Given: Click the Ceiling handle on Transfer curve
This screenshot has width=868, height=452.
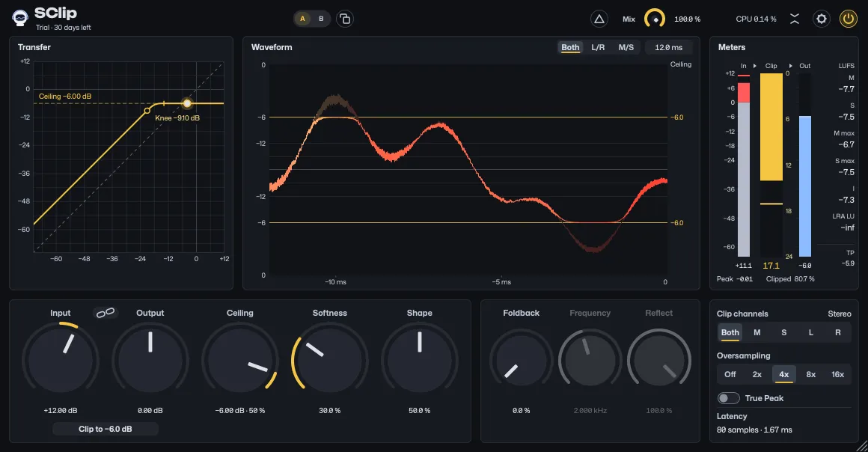Looking at the screenshot, I should pos(187,103).
